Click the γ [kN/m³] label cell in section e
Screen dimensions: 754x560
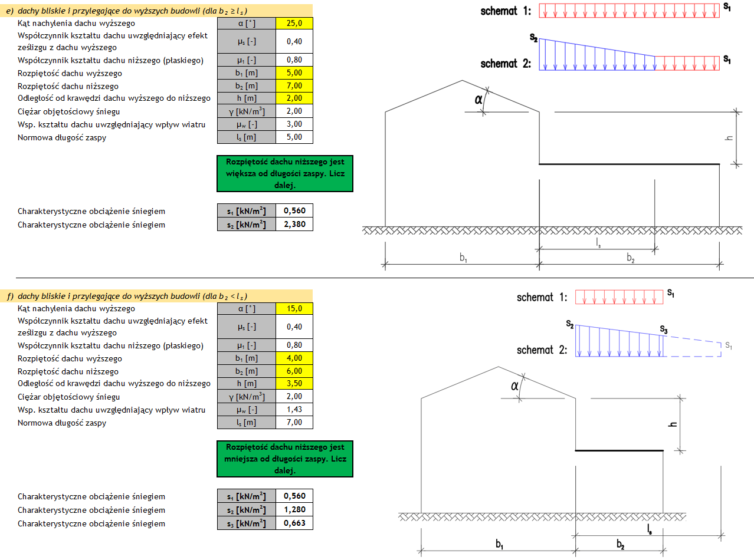click(x=246, y=111)
